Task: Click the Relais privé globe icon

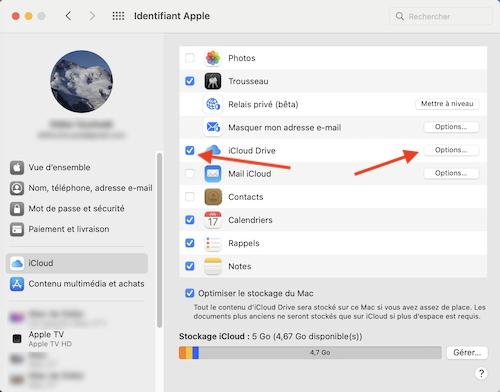Action: click(x=213, y=104)
